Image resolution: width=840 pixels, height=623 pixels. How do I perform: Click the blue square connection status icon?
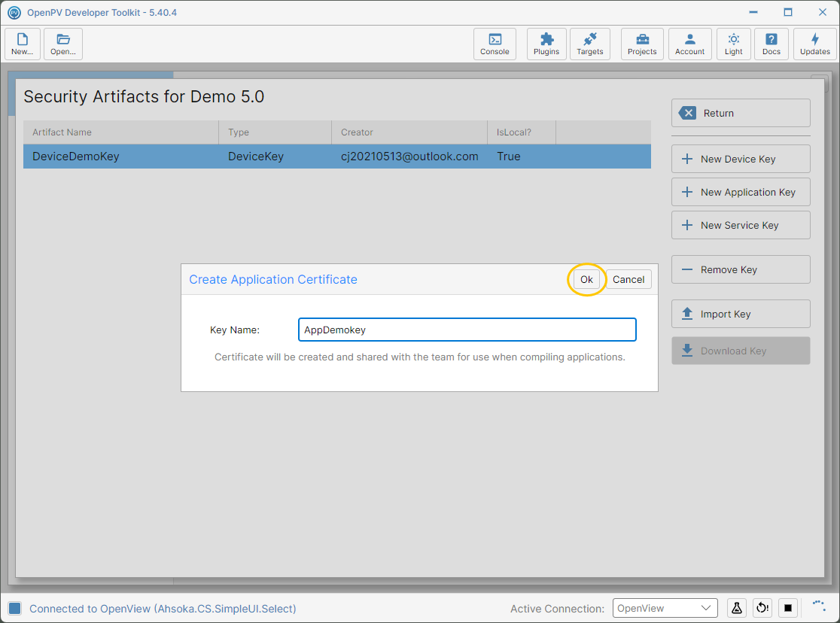[x=15, y=608]
